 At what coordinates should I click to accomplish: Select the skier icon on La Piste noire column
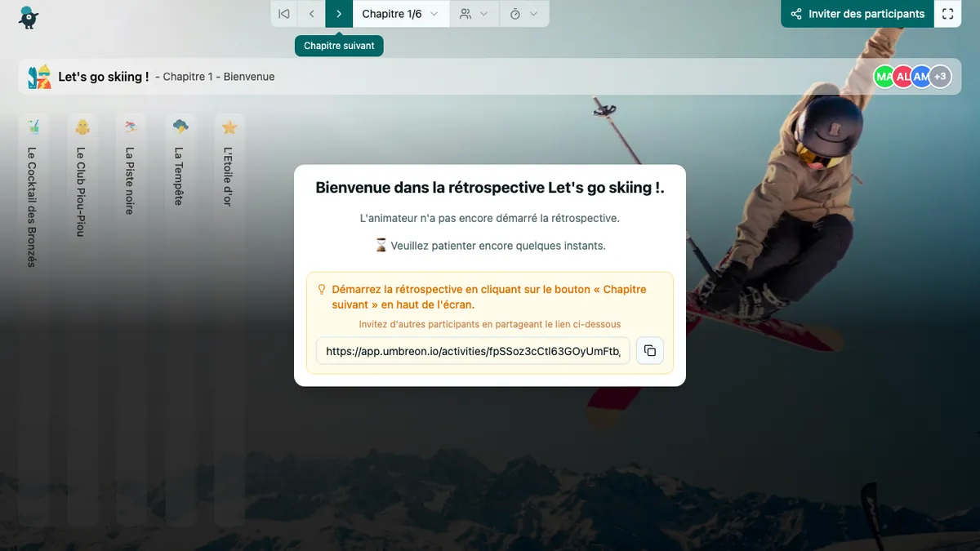(131, 127)
